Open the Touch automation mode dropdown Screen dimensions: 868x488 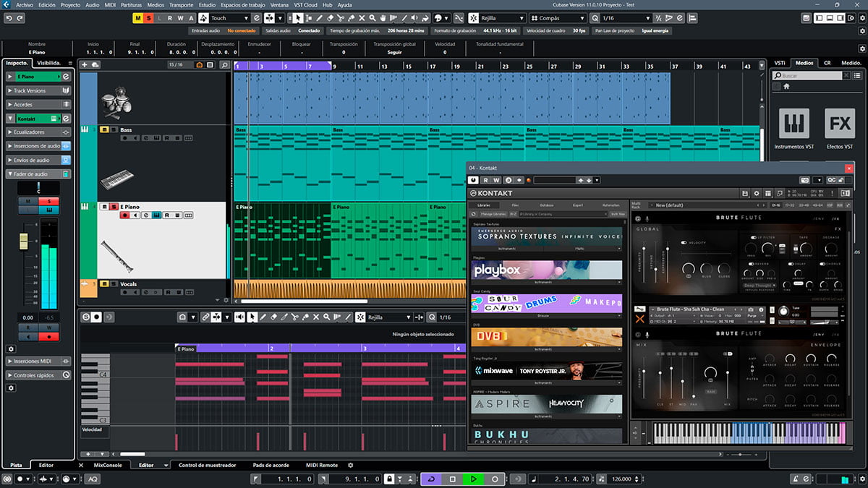[231, 17]
